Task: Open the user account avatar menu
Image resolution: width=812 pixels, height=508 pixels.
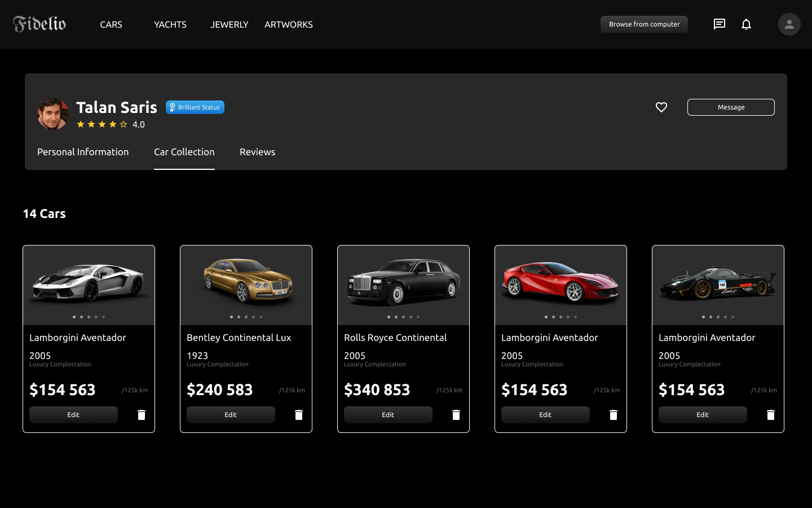Action: (x=789, y=24)
